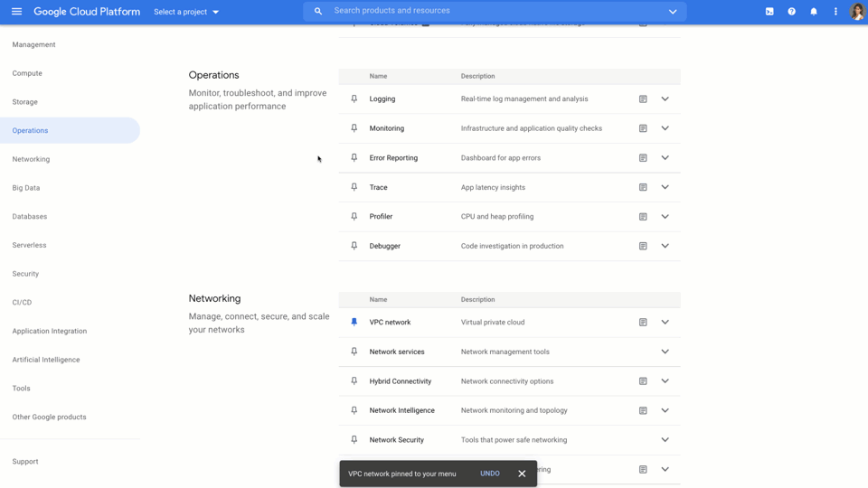Expand the Network Security row chevron

point(665,440)
